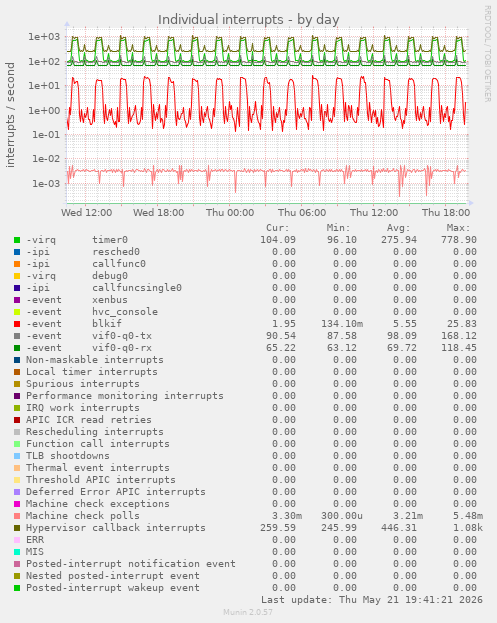Click Performance monitoring interrupts legend entry
This screenshot has width=497, height=623.
click(x=125, y=396)
